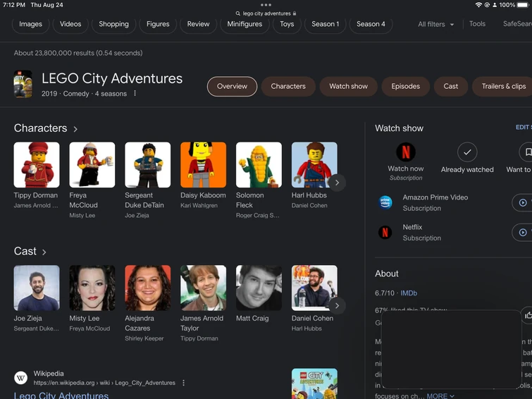The image size is (532, 399).
Task: Open the LEGO City Adventures poster thumbnail
Action: pyautogui.click(x=23, y=84)
